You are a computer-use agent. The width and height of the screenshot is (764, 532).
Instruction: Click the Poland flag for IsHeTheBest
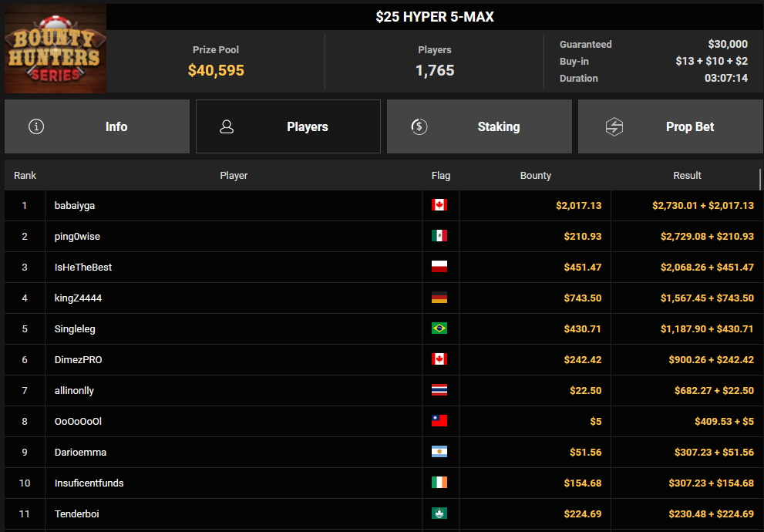coord(439,267)
